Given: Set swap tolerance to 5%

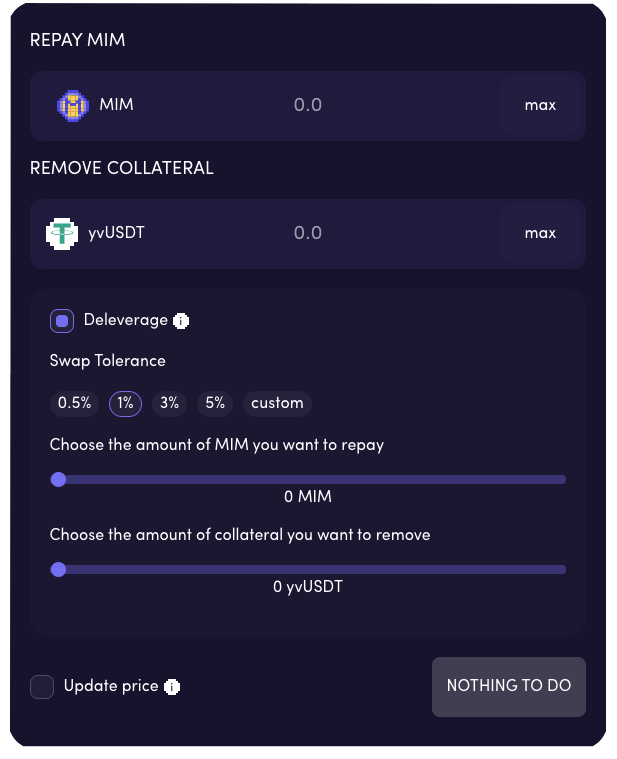Looking at the screenshot, I should click(x=215, y=403).
